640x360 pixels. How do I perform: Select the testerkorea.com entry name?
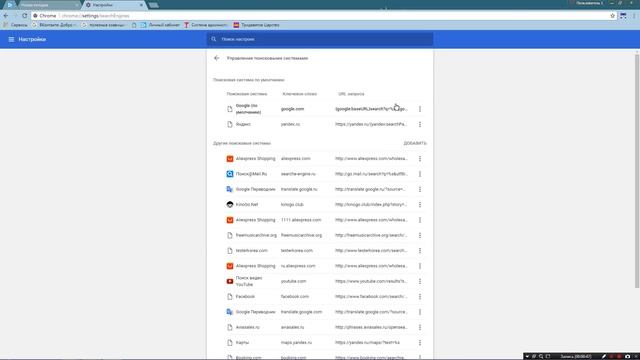pyautogui.click(x=251, y=250)
